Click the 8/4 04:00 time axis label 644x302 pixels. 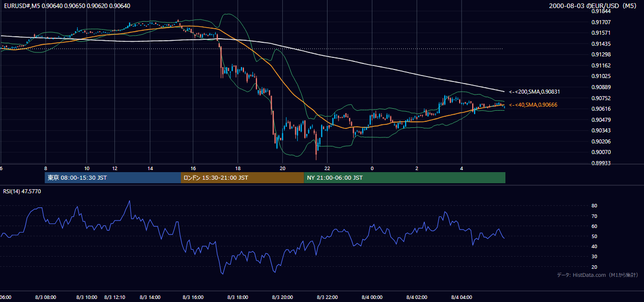(462, 297)
